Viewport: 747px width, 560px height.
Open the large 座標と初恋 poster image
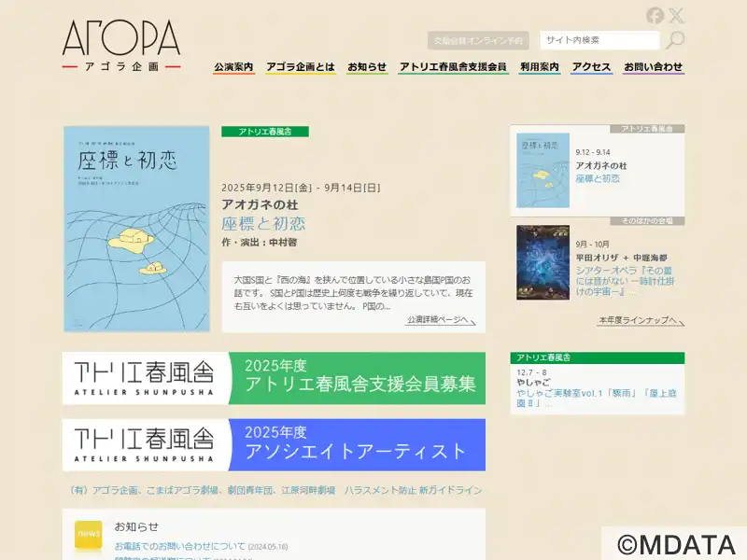click(136, 229)
